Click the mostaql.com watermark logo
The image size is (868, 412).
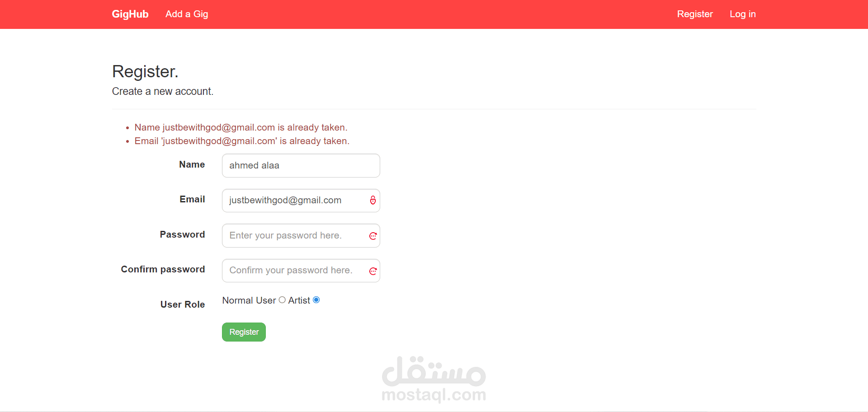pyautogui.click(x=434, y=379)
